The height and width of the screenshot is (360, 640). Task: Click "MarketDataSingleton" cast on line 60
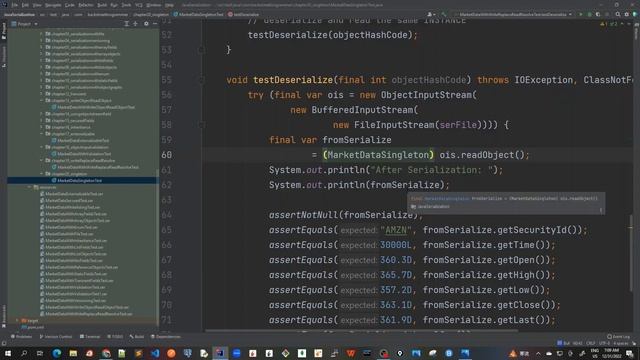pos(378,155)
